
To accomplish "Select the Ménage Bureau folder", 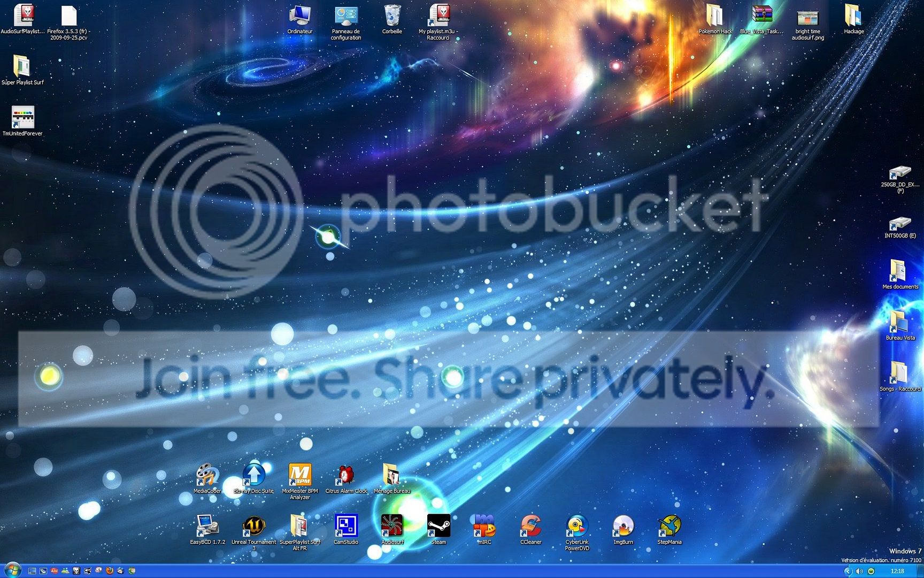I will (392, 479).
